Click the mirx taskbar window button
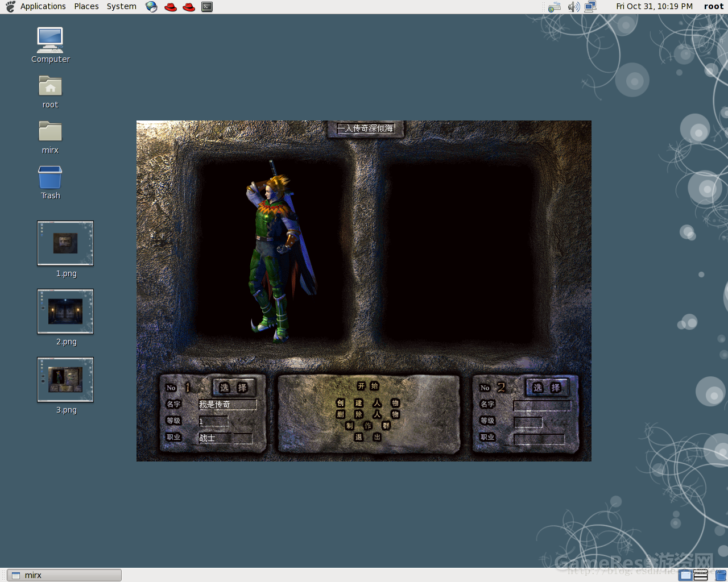This screenshot has height=582, width=728. [x=64, y=575]
